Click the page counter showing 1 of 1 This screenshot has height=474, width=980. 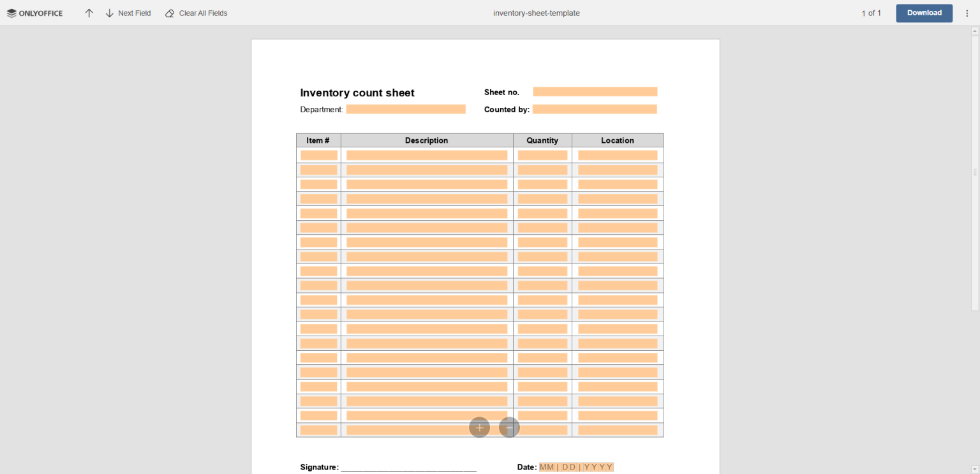click(x=871, y=13)
